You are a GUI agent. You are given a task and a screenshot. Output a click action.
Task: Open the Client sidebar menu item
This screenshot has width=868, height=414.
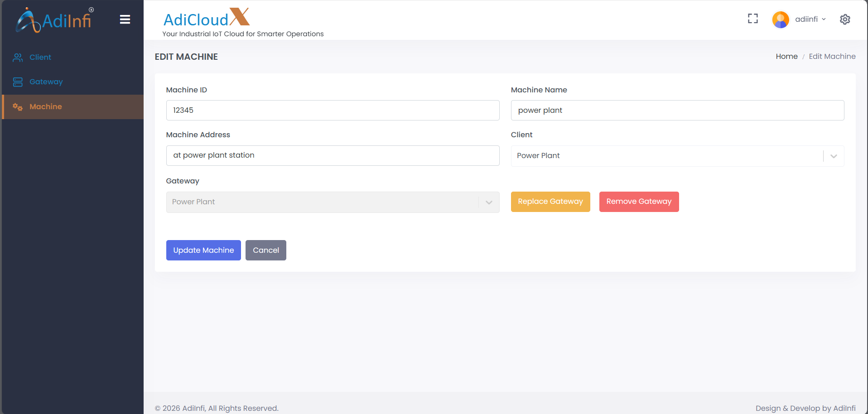coord(40,58)
